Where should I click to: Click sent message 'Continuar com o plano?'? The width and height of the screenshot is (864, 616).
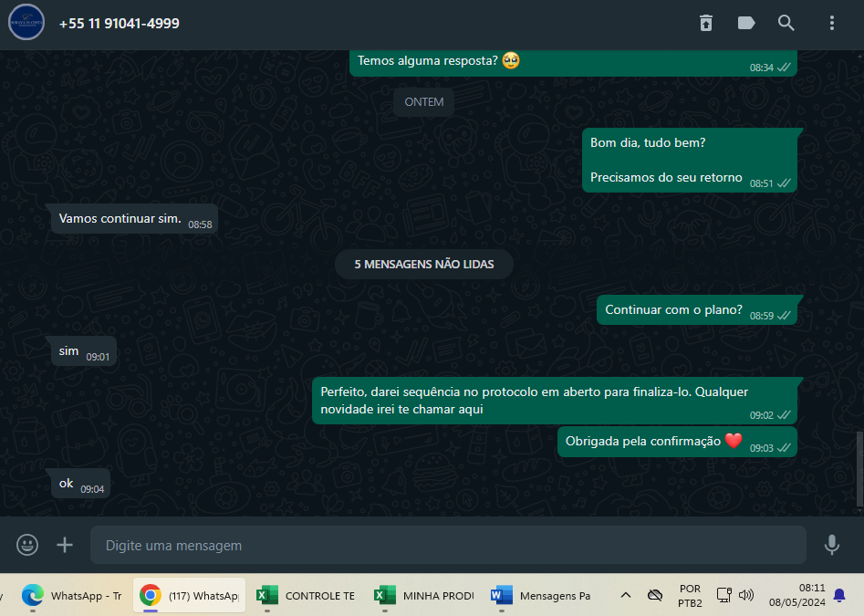coord(697,310)
